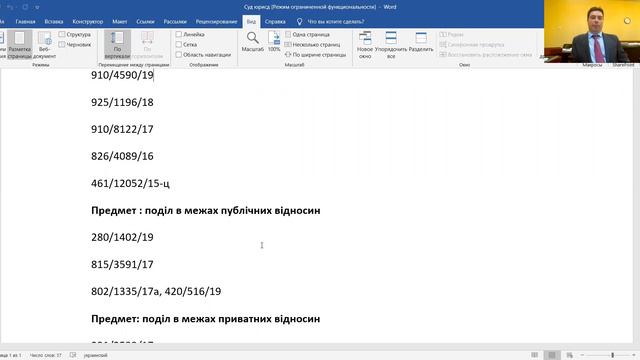
Task: Click the line 802/1335/17а, 420/516/19
Action: [156, 291]
